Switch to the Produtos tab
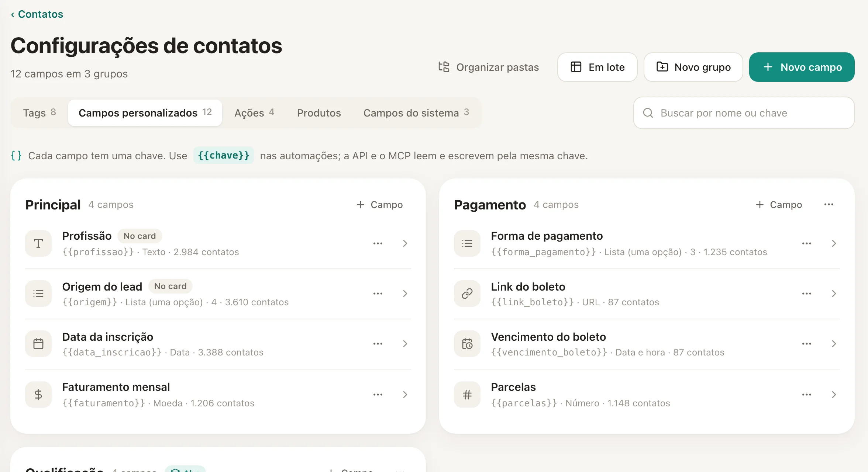Viewport: 868px width, 472px height. click(319, 113)
